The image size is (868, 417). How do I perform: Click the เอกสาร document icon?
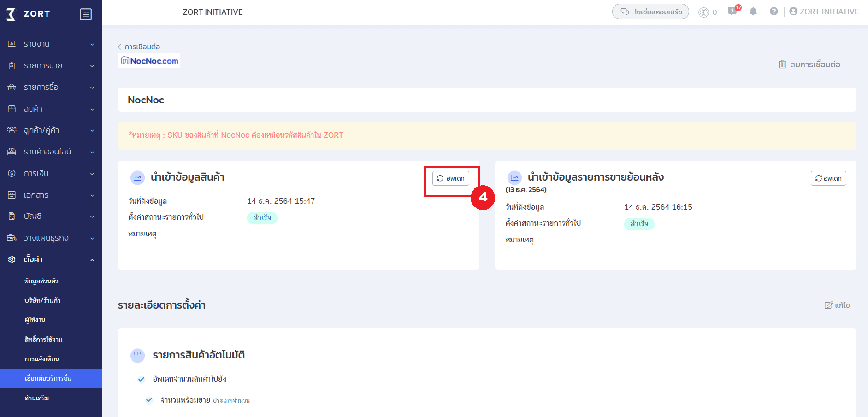pyautogui.click(x=12, y=195)
